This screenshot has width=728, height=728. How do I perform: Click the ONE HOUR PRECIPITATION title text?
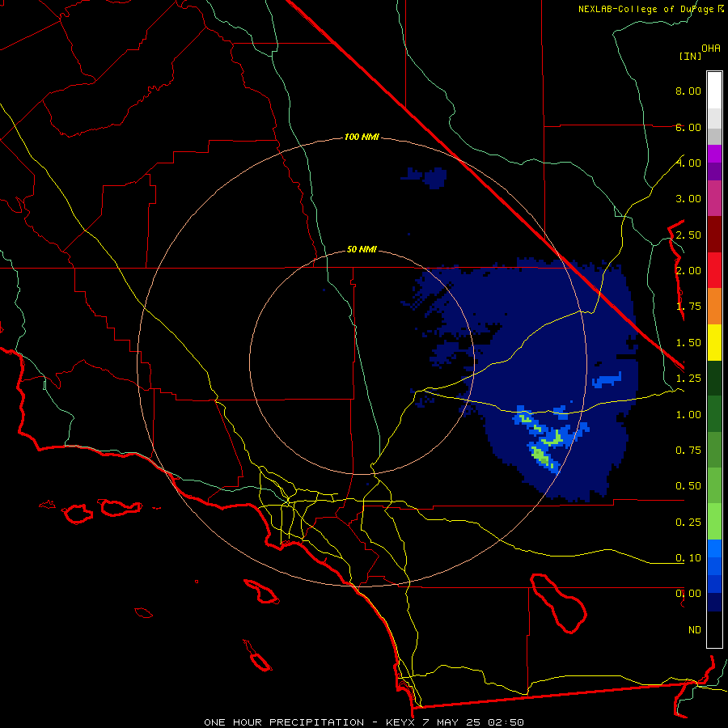pos(284,722)
